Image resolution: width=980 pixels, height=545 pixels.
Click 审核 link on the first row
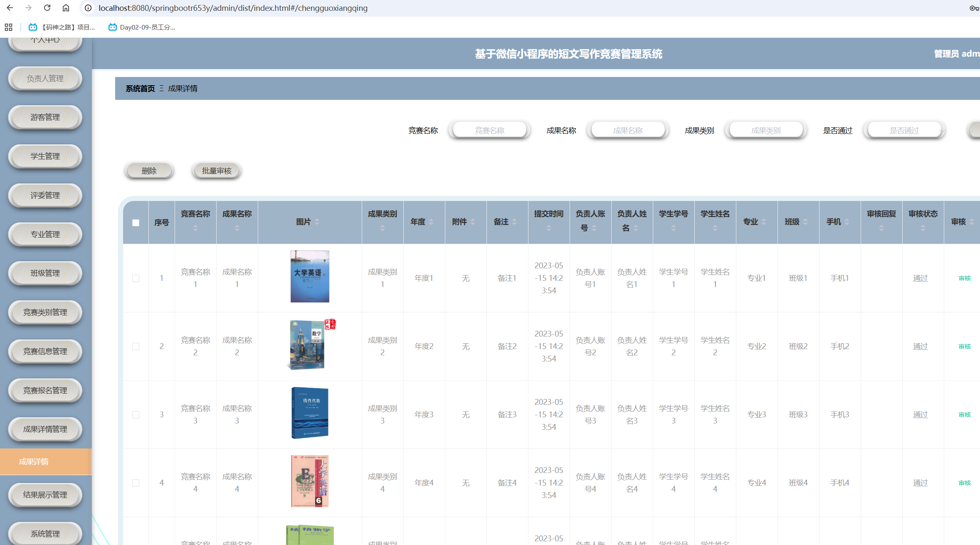[964, 278]
